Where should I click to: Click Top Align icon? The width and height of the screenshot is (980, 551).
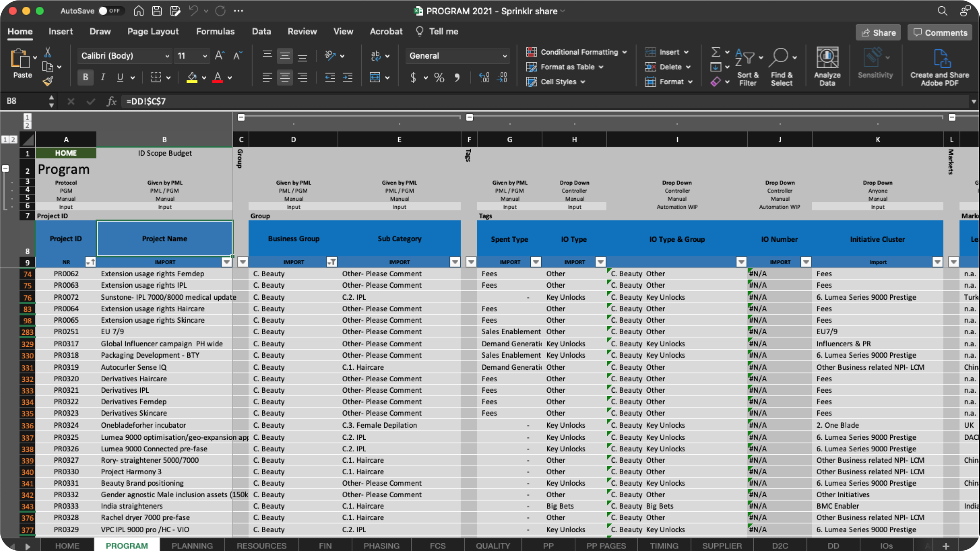[x=267, y=56]
